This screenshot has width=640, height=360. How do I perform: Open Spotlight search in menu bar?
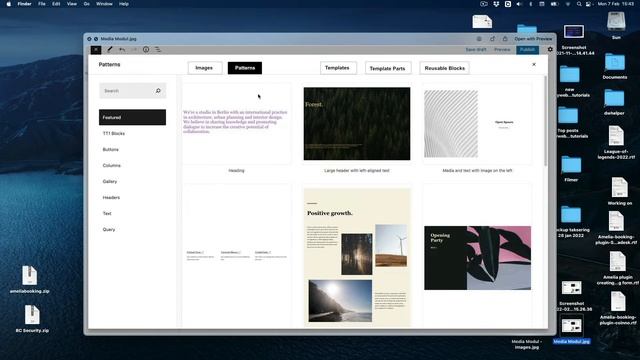coord(579,4)
